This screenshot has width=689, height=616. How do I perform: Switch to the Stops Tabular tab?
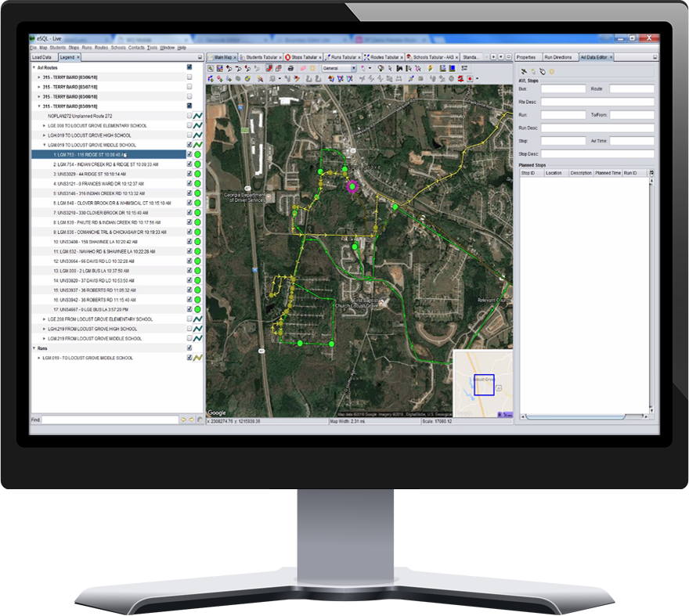point(304,57)
